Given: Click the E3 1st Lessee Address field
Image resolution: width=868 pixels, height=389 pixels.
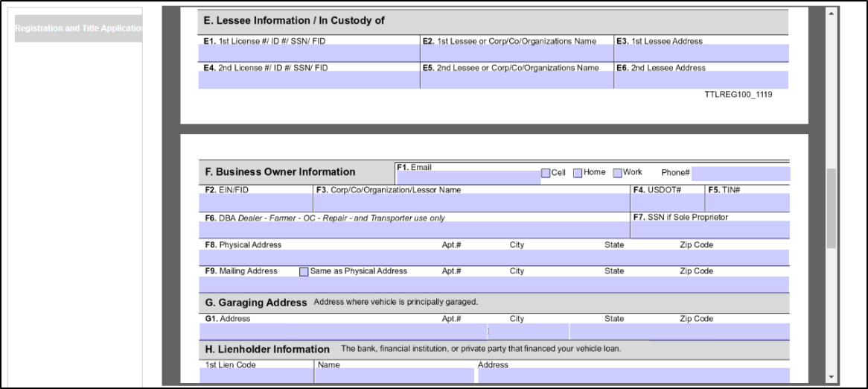Looking at the screenshot, I should (x=701, y=53).
